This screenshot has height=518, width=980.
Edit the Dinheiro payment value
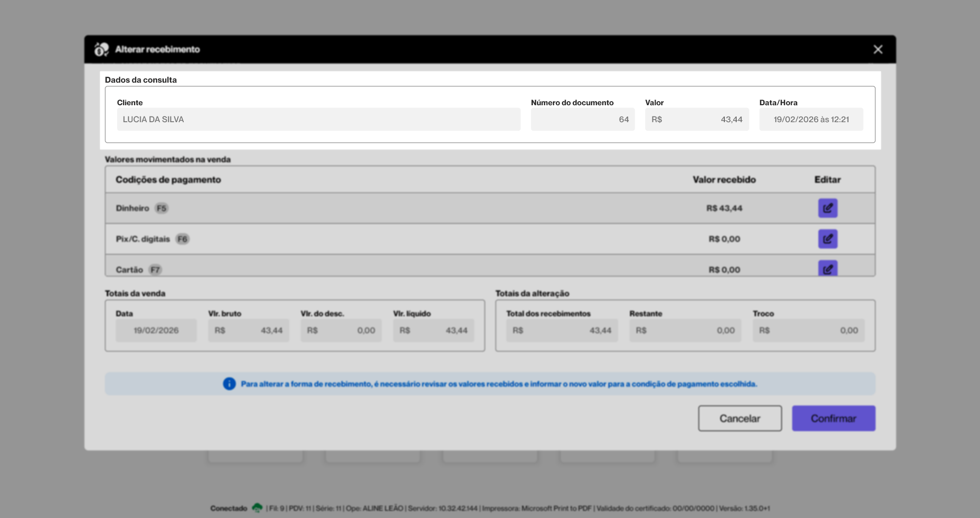coord(827,208)
